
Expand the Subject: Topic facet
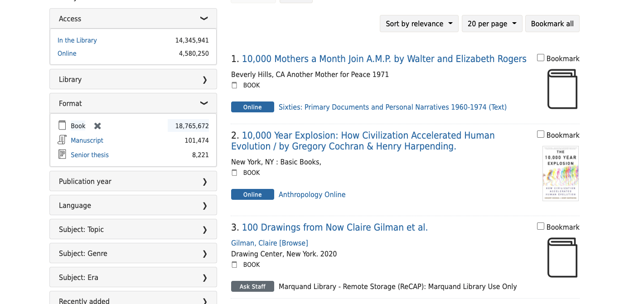click(133, 229)
